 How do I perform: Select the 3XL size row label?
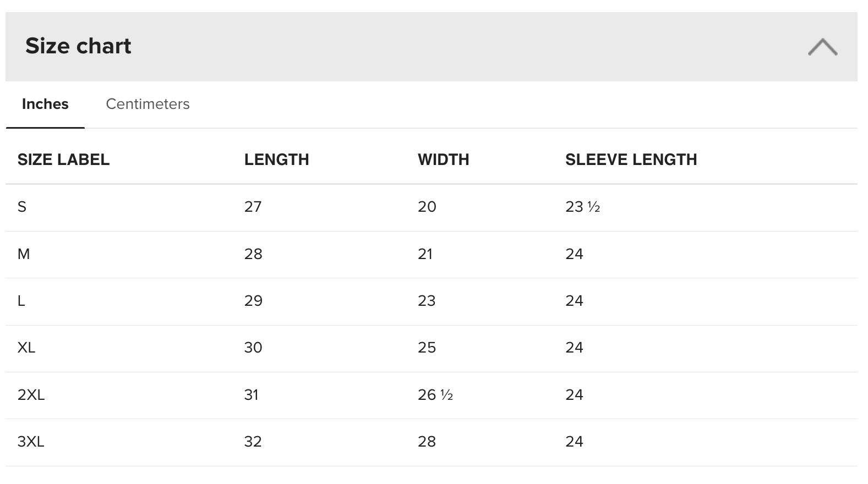click(x=31, y=442)
